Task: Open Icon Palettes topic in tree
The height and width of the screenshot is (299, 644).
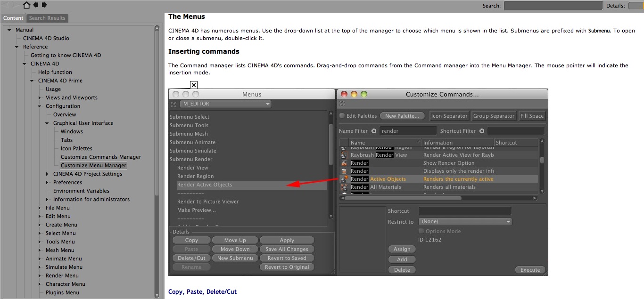Action: pos(76,149)
